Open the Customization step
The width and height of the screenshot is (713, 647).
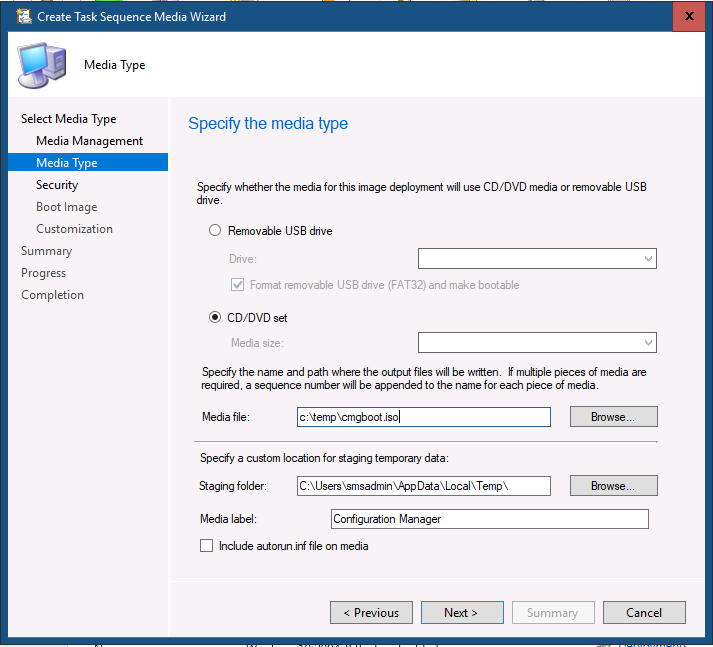click(x=75, y=229)
